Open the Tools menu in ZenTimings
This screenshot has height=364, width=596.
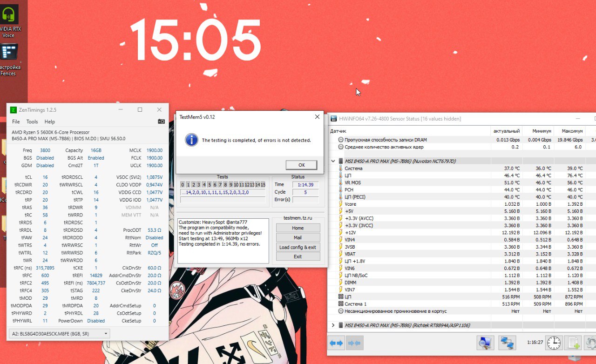(x=32, y=121)
